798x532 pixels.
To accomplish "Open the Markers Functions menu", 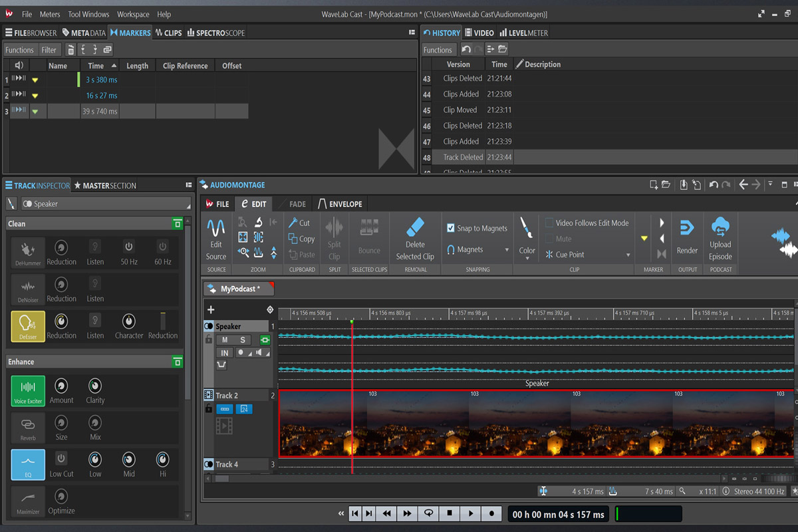I will pos(19,50).
